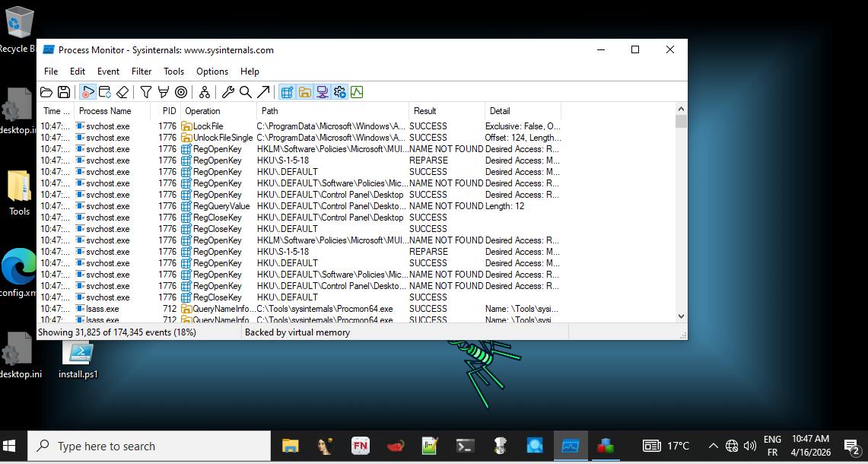Toggle the Autoscroll toolbar button
The height and width of the screenshot is (464, 868).
point(105,92)
